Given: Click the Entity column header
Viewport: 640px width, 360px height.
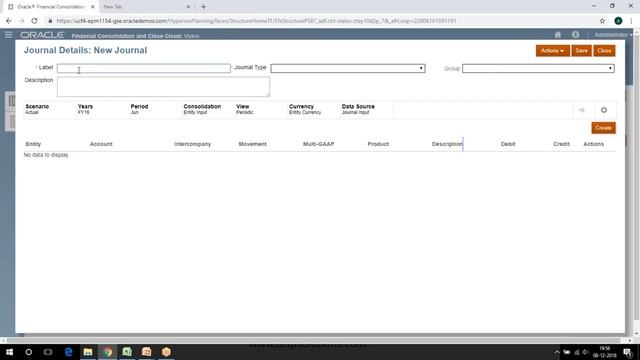Looking at the screenshot, I should tap(33, 144).
